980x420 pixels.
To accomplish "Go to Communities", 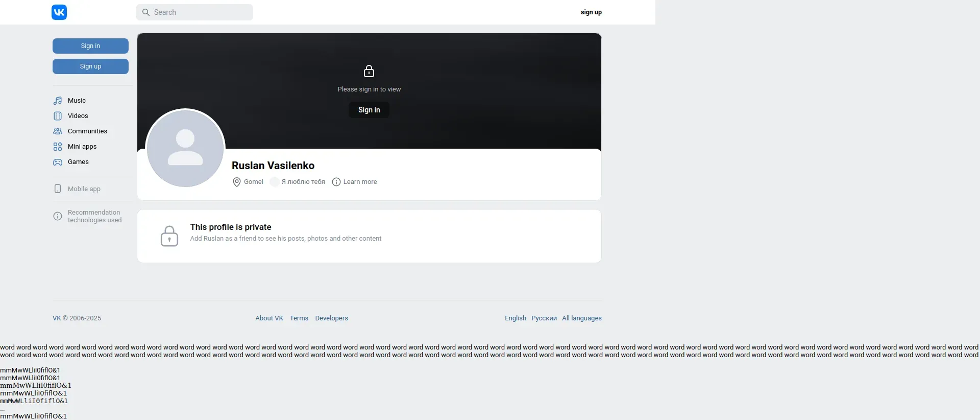I will pos(87,131).
